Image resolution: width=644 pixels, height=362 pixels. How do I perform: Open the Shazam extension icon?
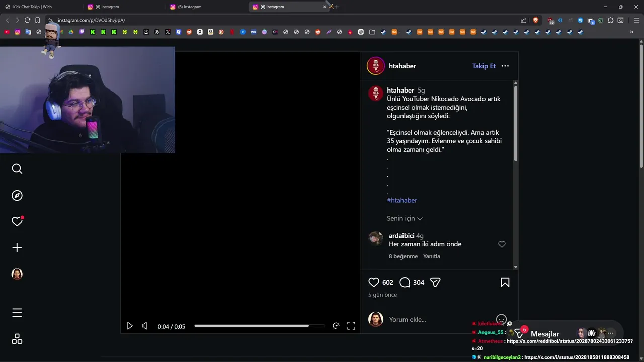coord(580,20)
